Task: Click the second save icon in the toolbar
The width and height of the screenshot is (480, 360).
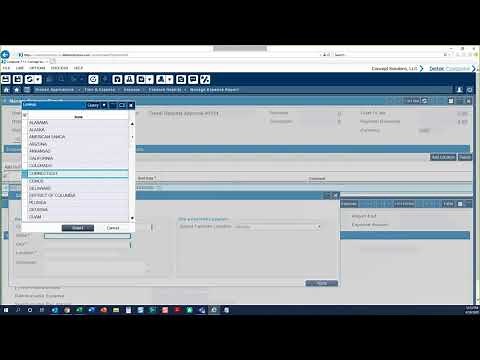Action: [18, 79]
